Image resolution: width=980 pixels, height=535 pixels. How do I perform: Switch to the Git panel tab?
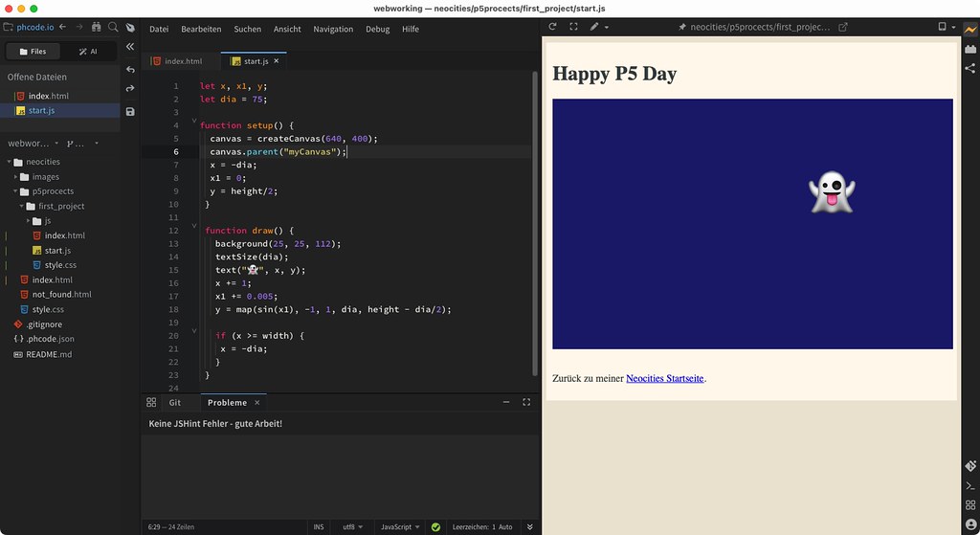(174, 403)
